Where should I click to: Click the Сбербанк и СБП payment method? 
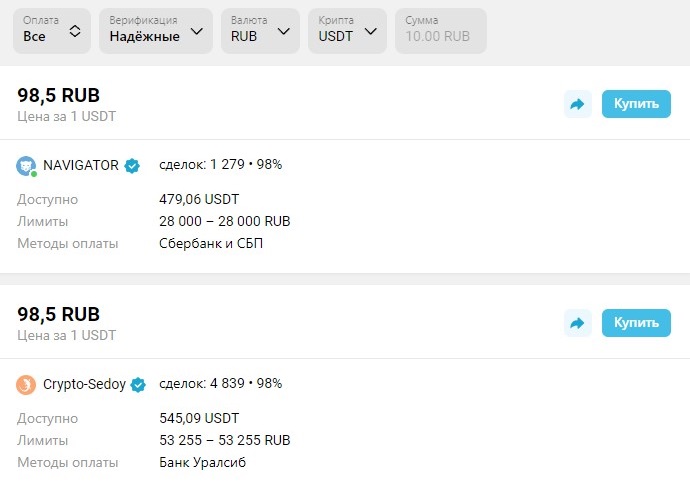point(211,243)
